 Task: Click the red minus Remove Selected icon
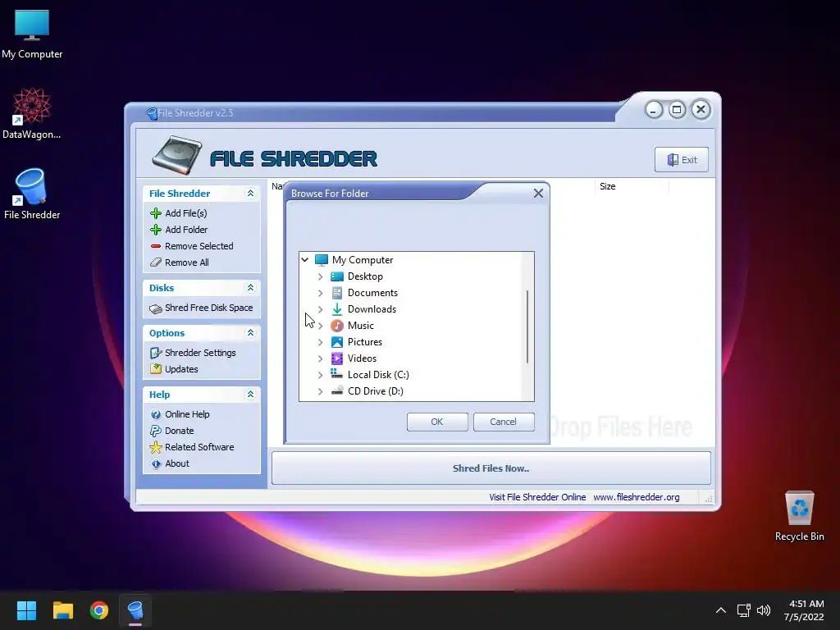point(156,246)
